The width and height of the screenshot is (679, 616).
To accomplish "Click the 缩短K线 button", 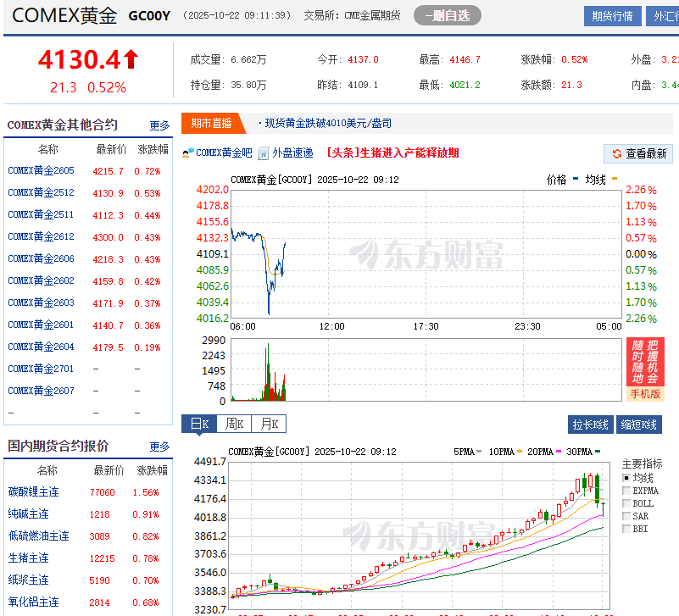I will coord(638,425).
